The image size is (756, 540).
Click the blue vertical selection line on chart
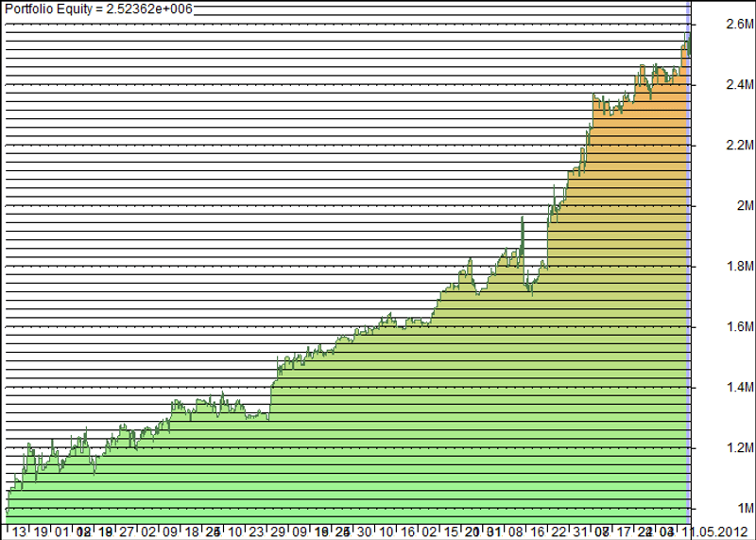689,261
